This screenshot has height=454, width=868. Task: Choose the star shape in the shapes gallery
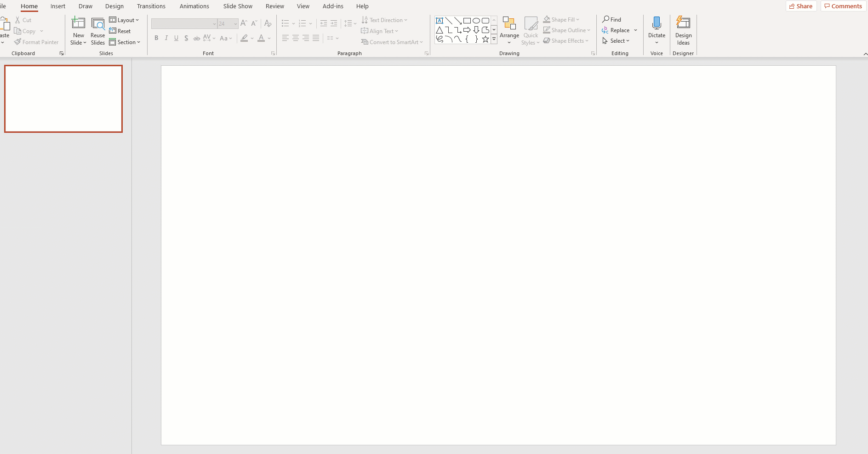[485, 39]
